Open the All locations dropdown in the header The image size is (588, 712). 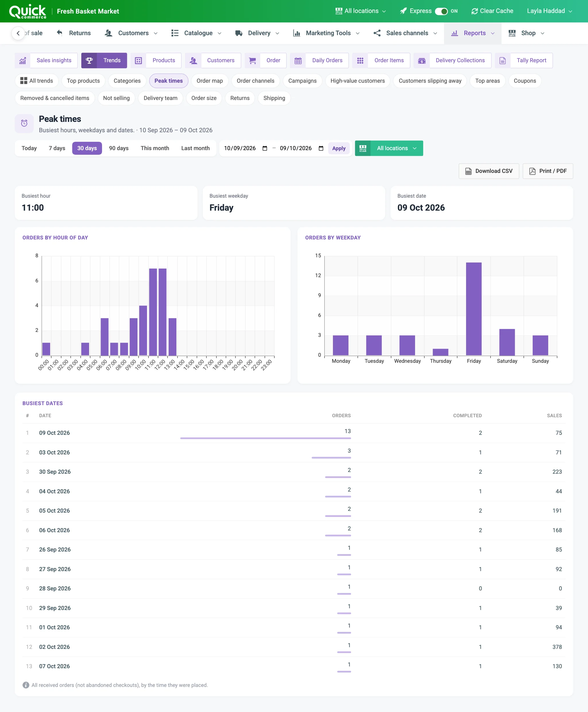click(361, 11)
